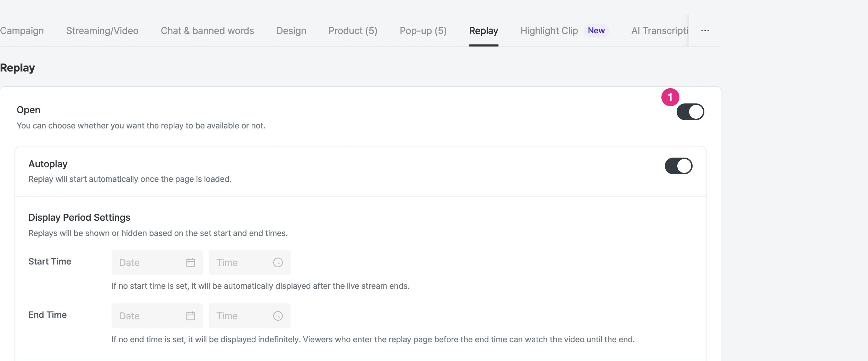Click the End Time date field
This screenshot has height=361, width=868.
(157, 316)
